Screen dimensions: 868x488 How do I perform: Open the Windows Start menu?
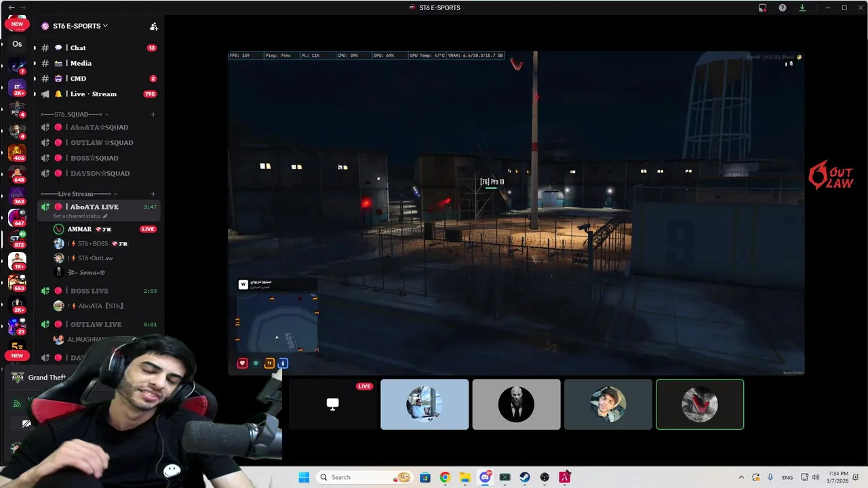click(x=304, y=477)
